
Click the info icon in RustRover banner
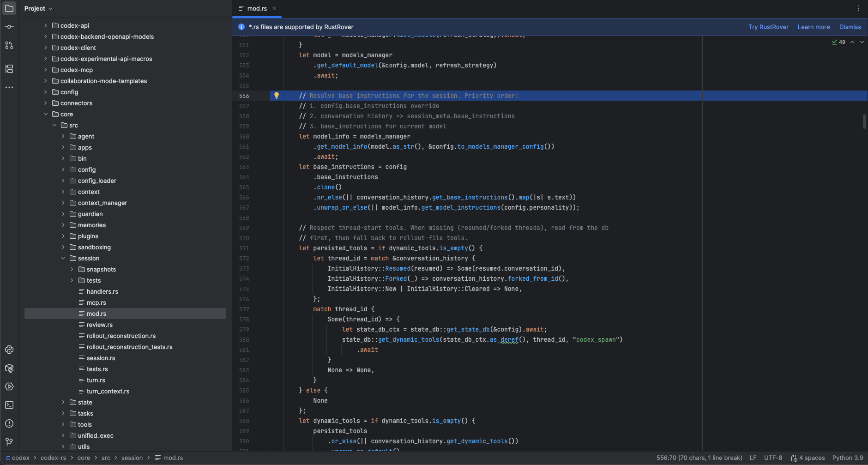[241, 27]
